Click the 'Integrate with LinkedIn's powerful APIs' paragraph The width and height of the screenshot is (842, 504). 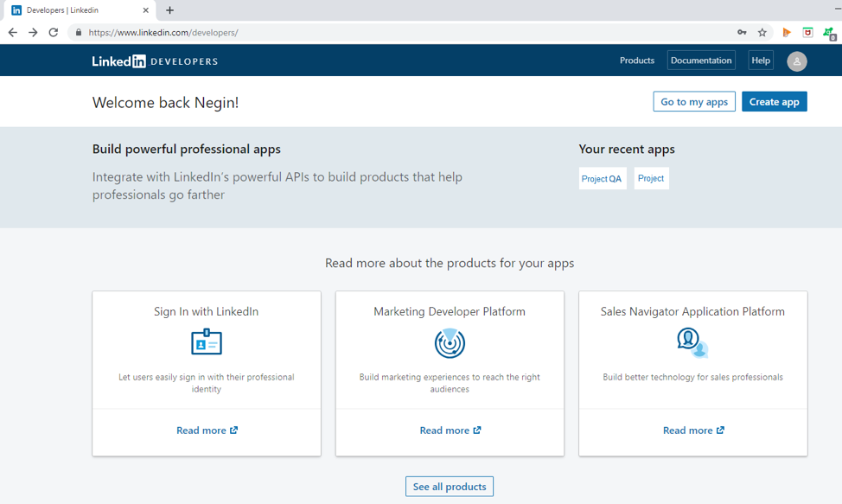click(x=277, y=186)
